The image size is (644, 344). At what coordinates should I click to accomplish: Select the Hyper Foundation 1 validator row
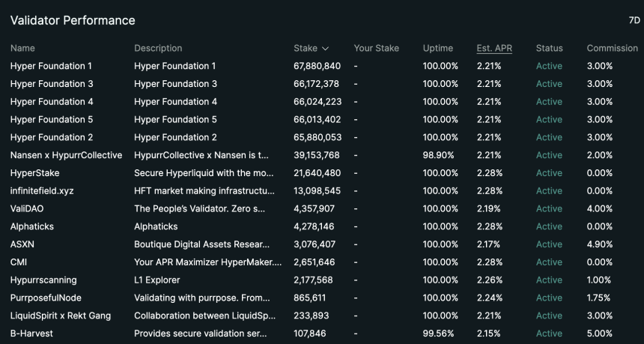(322, 66)
